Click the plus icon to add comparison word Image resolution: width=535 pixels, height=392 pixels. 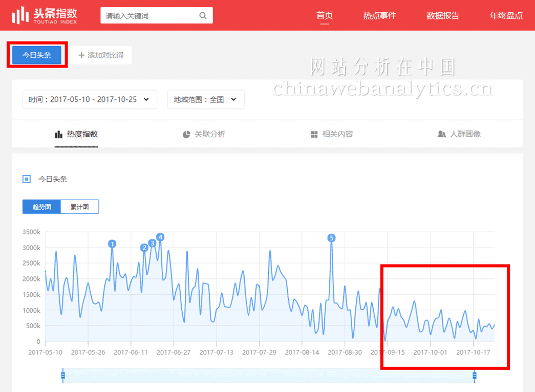pos(81,55)
